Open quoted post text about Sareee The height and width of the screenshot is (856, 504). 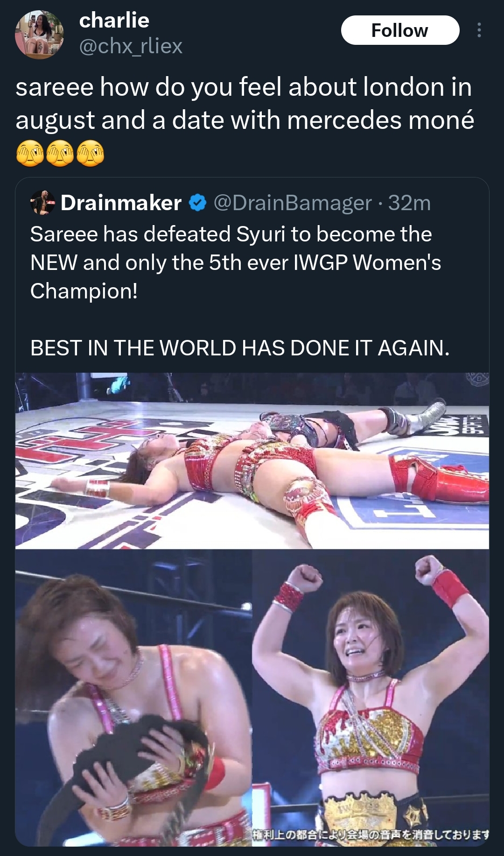pos(236,262)
